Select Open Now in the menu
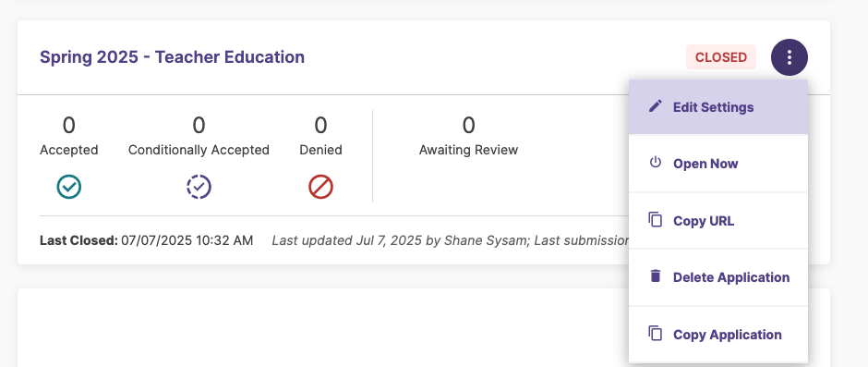The width and height of the screenshot is (868, 367). pos(718,165)
